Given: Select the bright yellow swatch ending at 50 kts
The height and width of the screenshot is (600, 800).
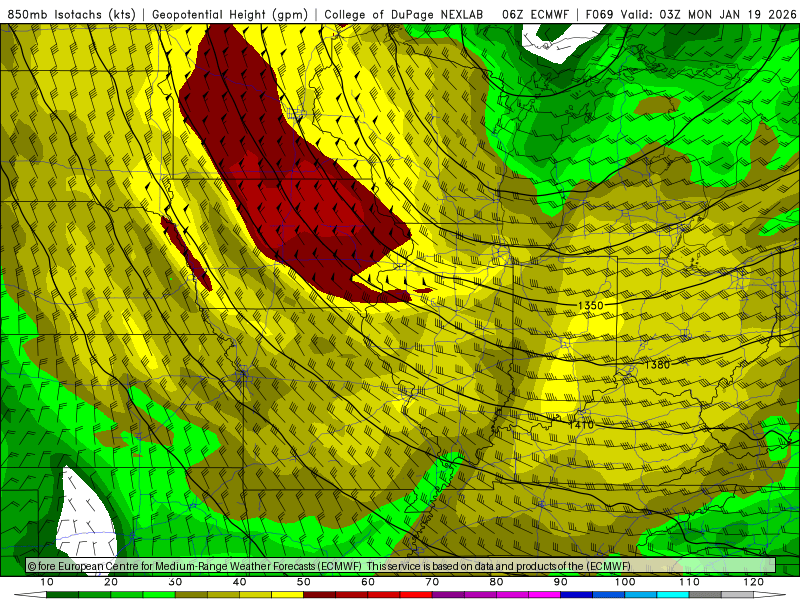Looking at the screenshot, I should tap(287, 594).
